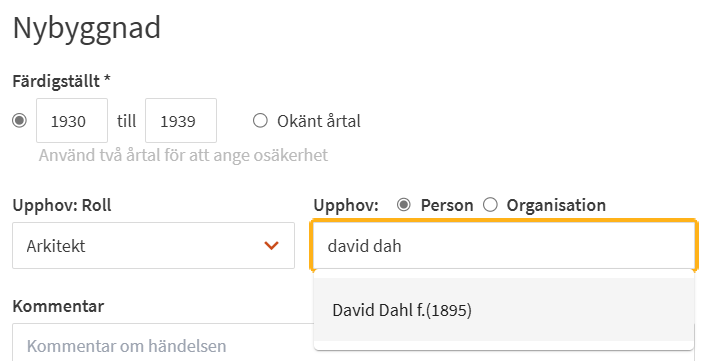Click the Kommentar label

(x=58, y=306)
